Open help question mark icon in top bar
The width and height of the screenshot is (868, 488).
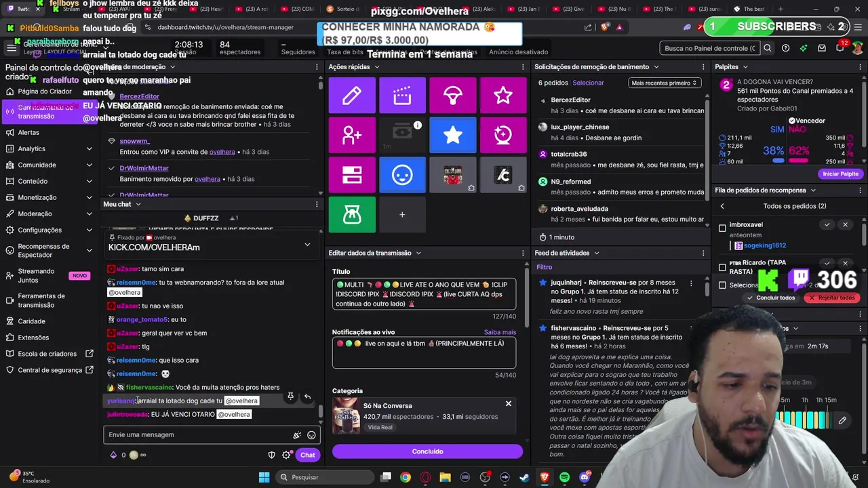[785, 48]
